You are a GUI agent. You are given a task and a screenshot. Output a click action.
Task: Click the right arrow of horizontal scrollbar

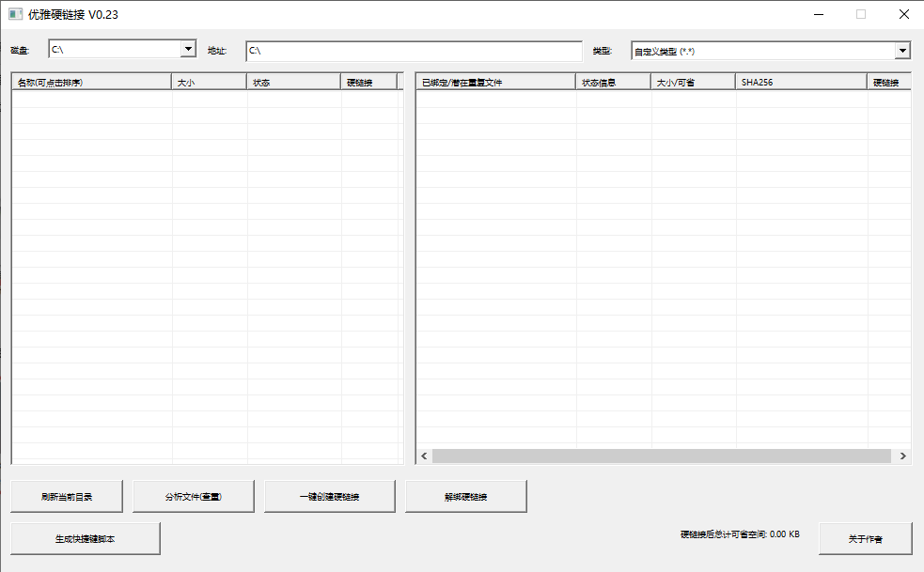pyautogui.click(x=902, y=456)
